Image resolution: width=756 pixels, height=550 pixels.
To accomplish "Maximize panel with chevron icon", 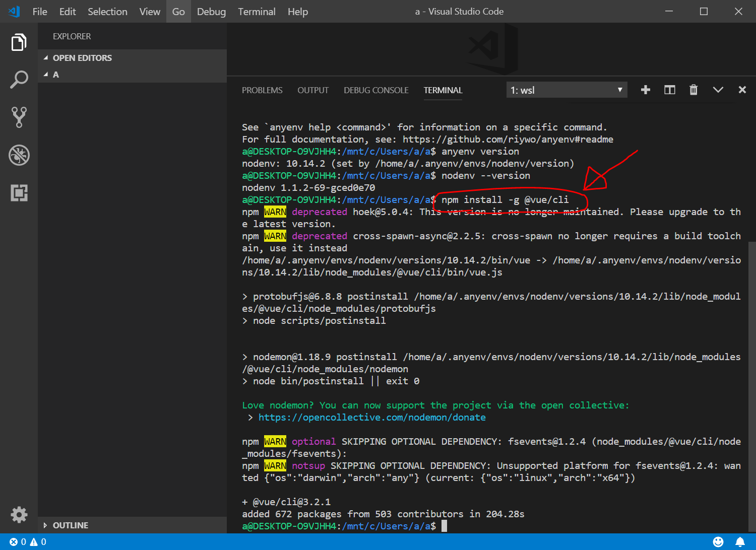I will point(718,90).
